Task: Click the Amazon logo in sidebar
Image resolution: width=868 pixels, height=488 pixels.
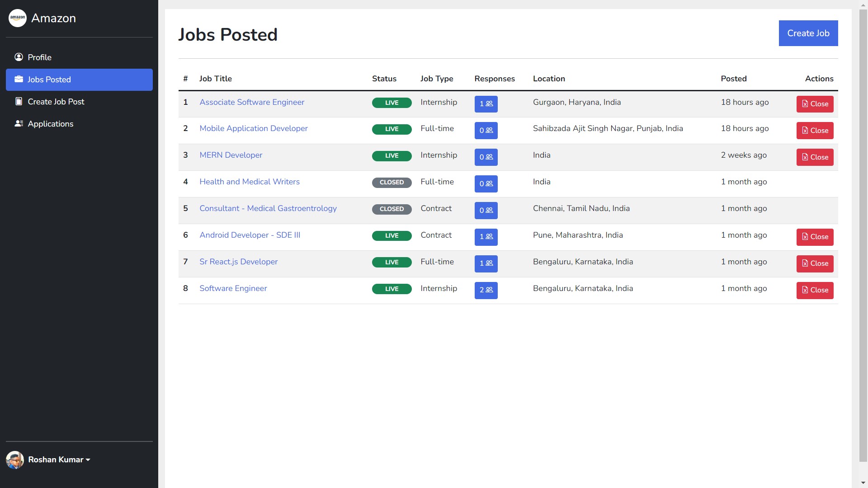Action: (x=18, y=18)
